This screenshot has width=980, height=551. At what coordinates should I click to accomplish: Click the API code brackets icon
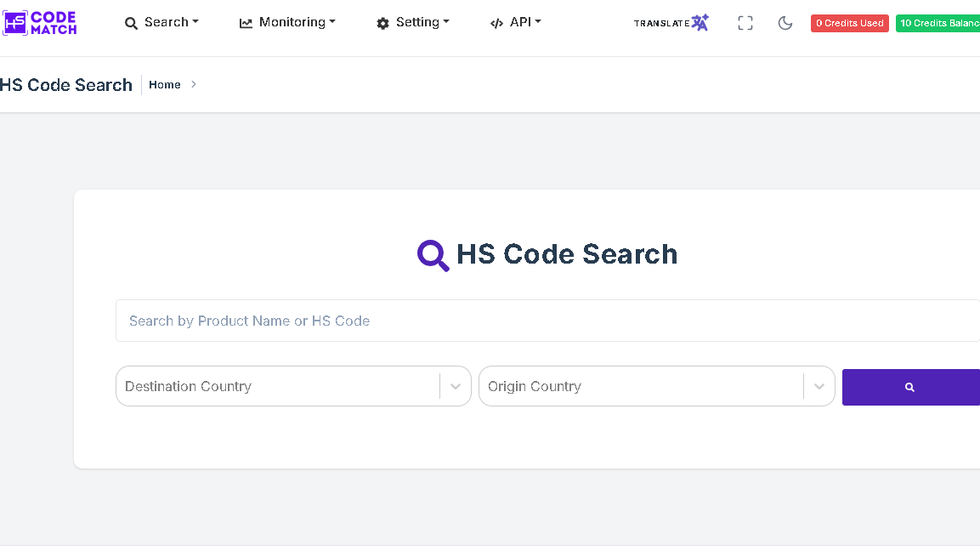[x=496, y=23]
